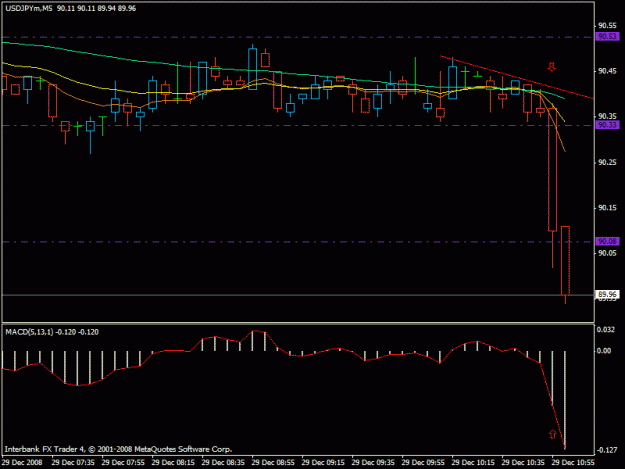Select the dash-dot horizontal line at 90.33

point(297,126)
